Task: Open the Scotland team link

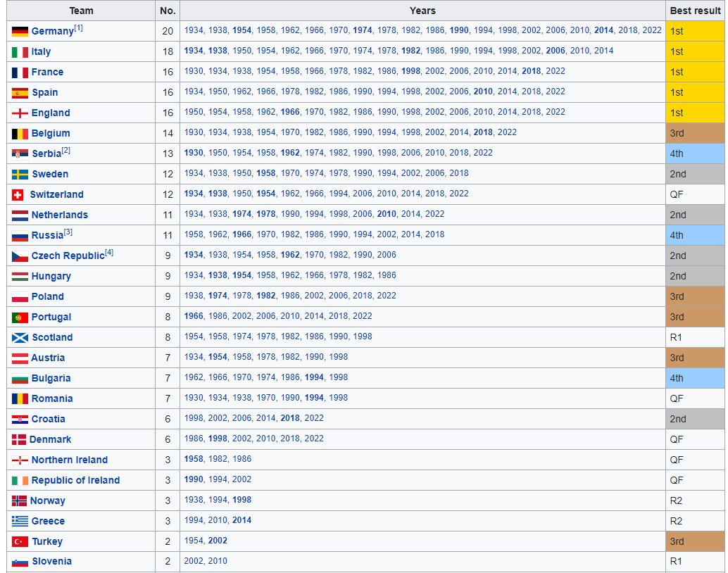Action: coord(52,338)
